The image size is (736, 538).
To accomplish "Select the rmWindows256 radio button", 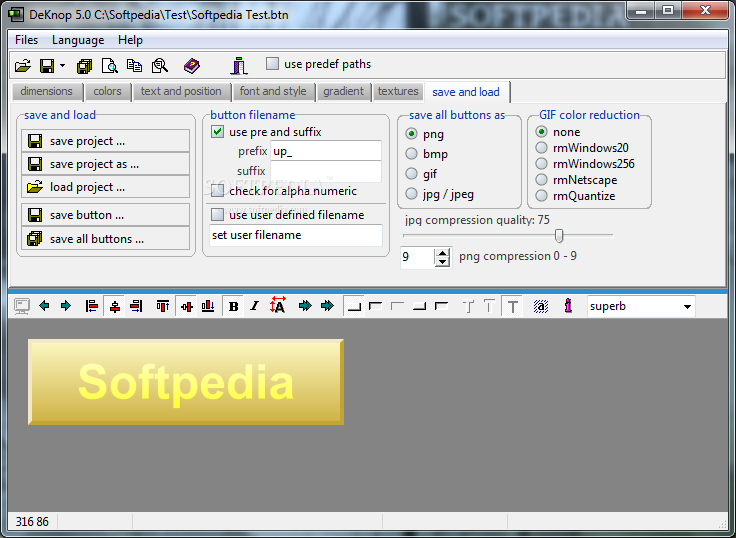I will pos(542,164).
